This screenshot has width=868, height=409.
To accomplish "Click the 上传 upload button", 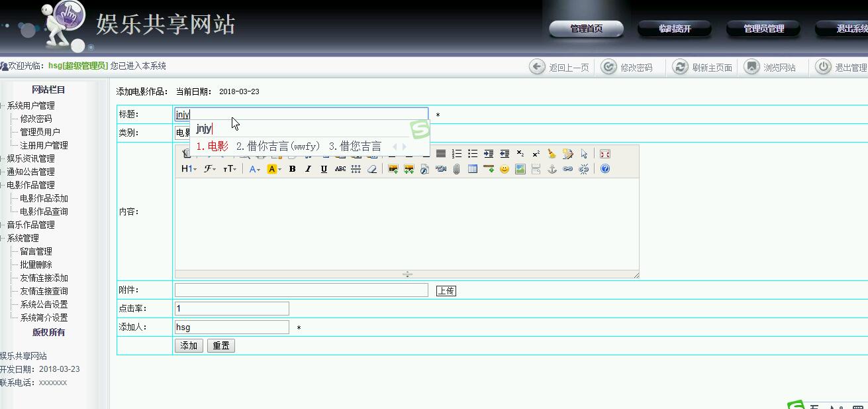I will tap(446, 290).
